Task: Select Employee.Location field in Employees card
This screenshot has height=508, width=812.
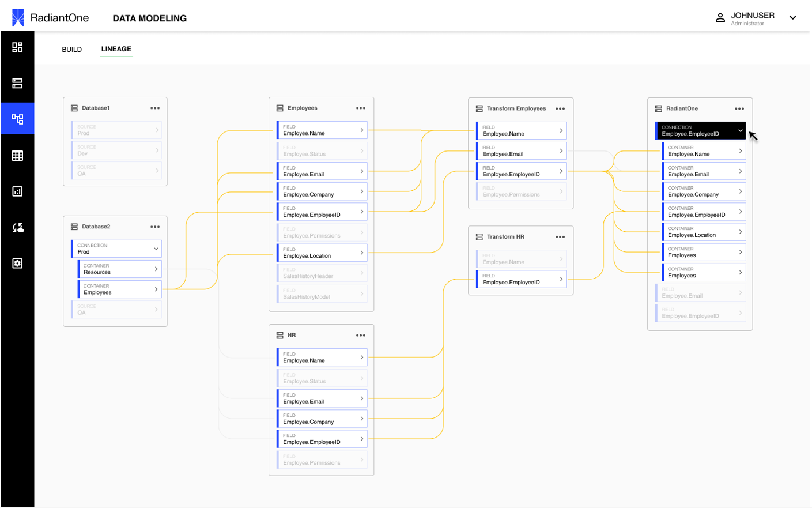Action: pos(322,253)
